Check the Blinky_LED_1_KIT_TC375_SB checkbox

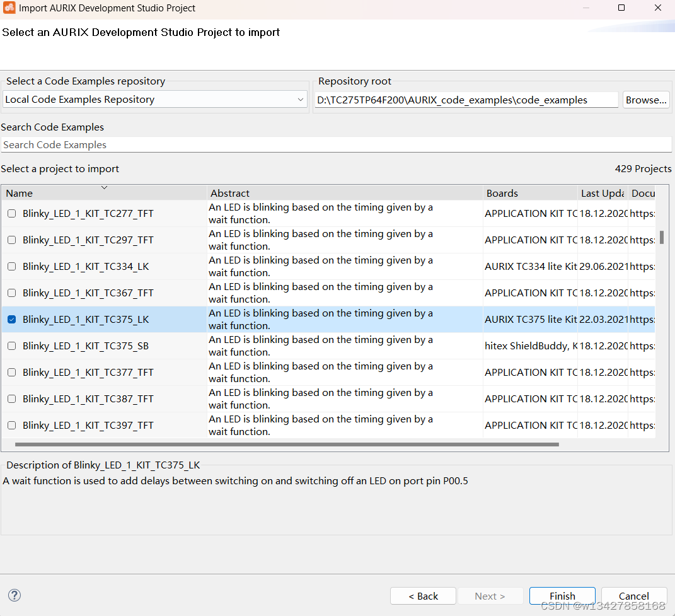tap(12, 346)
